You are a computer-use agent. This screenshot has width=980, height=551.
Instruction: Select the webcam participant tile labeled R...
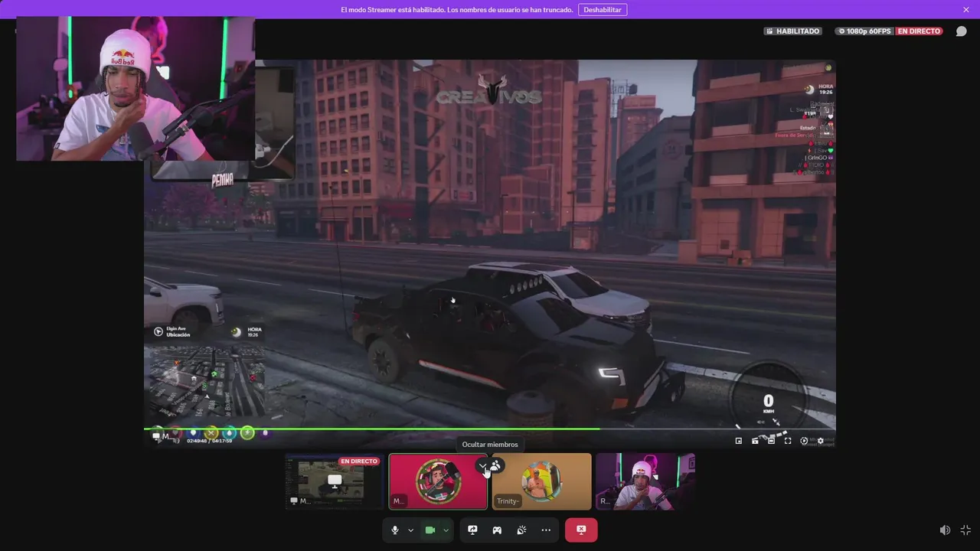(x=645, y=481)
